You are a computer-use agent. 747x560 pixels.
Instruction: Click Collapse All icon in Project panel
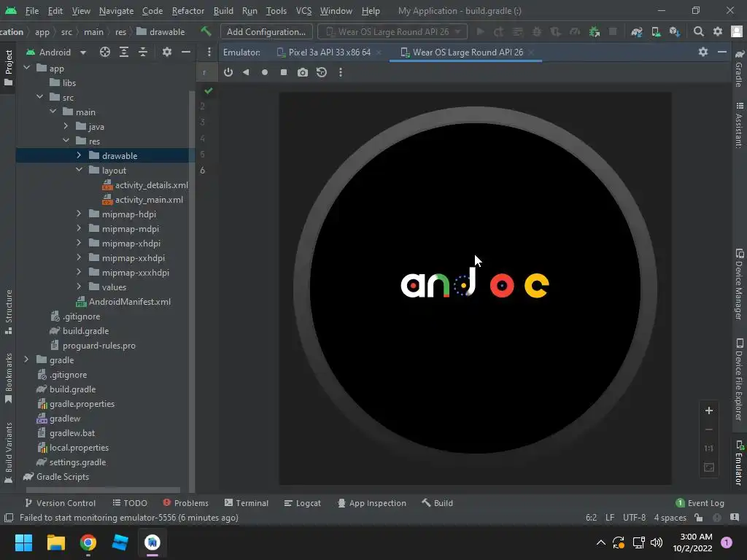point(143,52)
